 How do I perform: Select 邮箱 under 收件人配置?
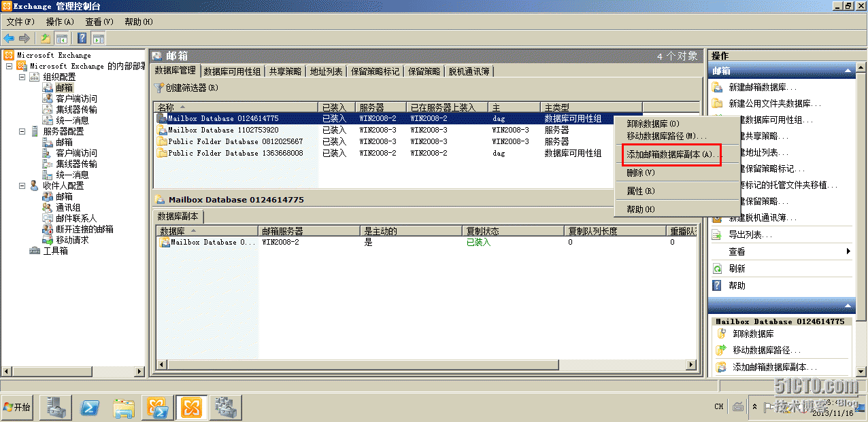(64, 196)
